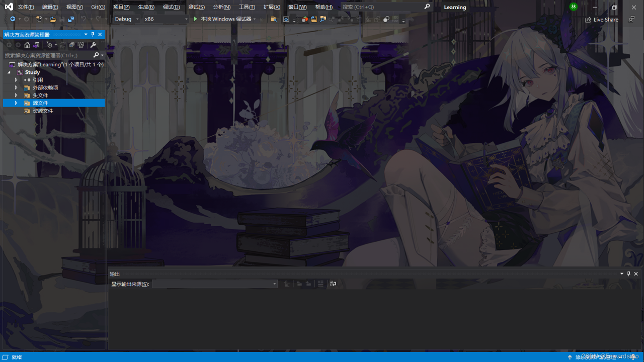Open the 窗口(W) menu
The image size is (644, 362).
coord(297,7)
